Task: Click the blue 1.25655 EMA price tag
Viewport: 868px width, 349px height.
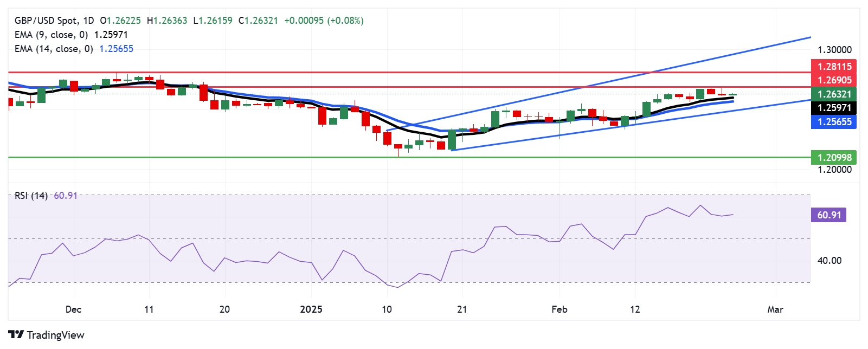Action: coord(834,122)
